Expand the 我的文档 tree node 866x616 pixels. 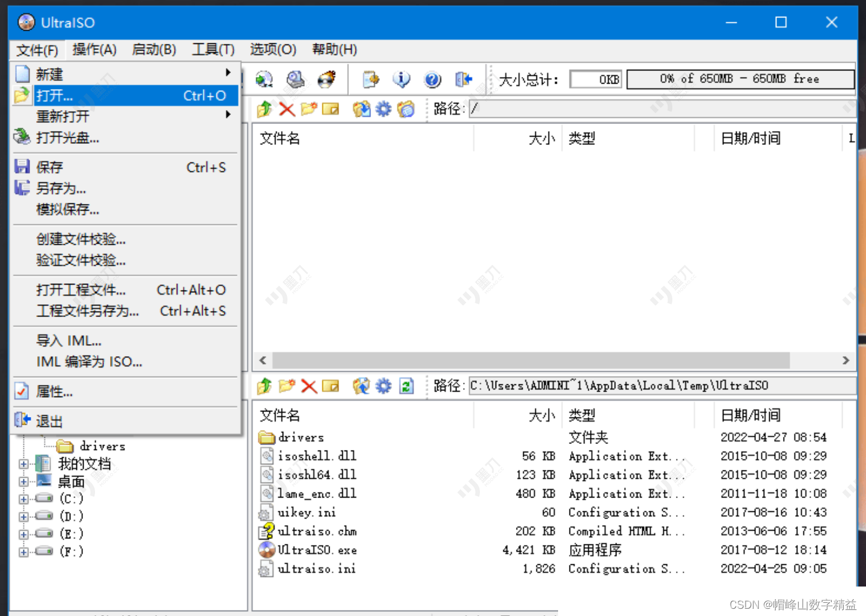pos(23,464)
